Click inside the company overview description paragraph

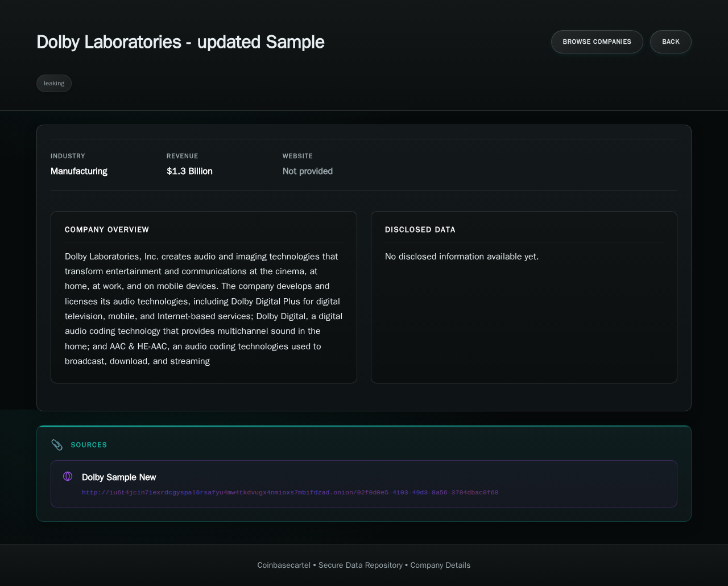[204, 309]
